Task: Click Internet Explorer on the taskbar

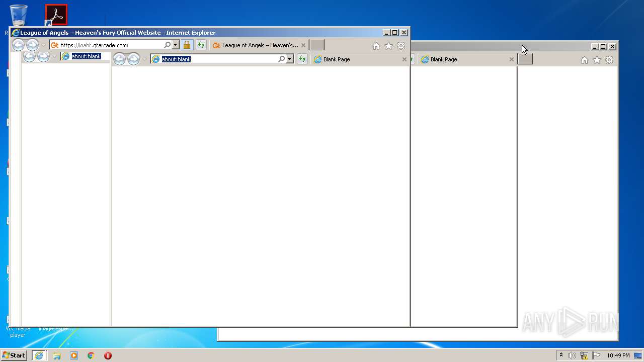Action: click(39, 355)
